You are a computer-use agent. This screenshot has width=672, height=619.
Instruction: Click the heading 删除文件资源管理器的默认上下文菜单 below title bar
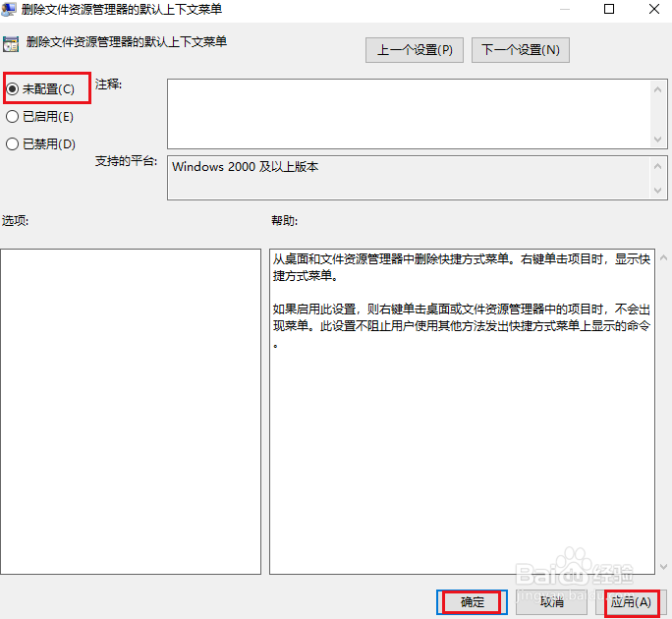click(127, 42)
